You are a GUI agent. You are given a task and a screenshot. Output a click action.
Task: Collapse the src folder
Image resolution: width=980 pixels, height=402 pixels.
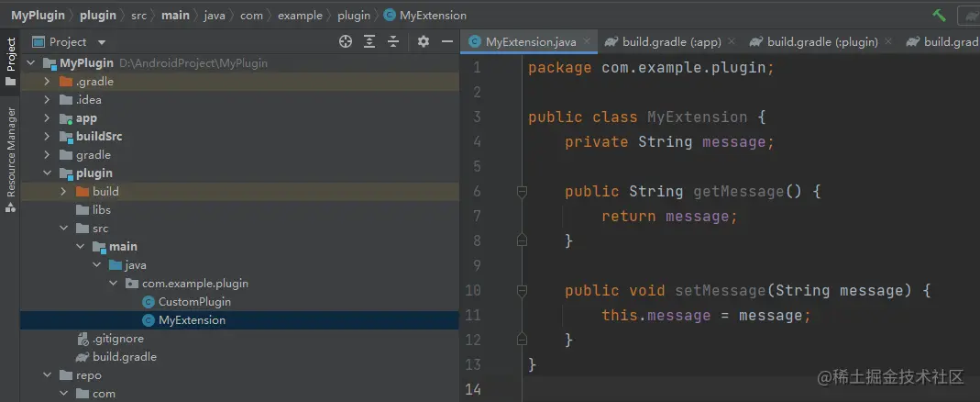click(x=63, y=229)
